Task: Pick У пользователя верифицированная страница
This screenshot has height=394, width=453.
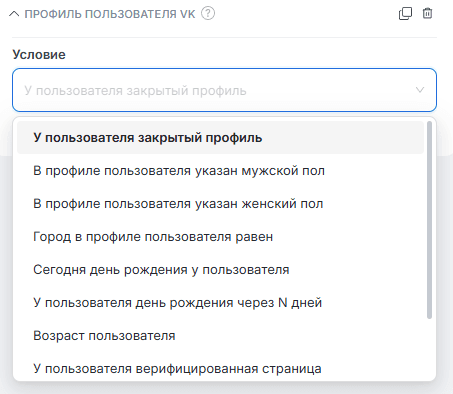Action: [x=220, y=368]
